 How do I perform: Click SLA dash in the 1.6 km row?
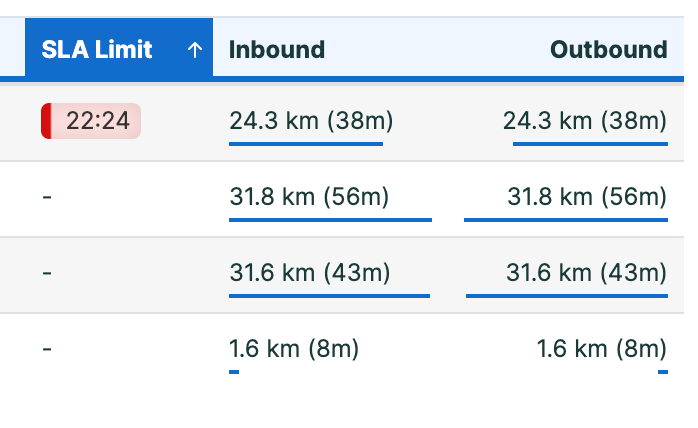click(47, 348)
